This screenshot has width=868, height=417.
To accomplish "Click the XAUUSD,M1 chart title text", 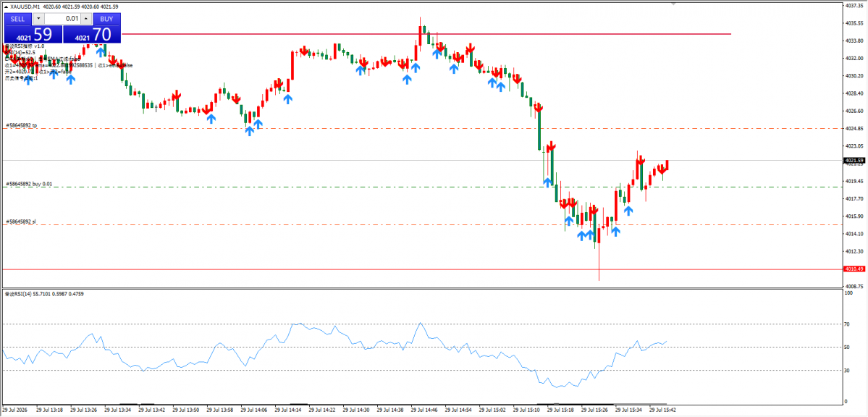I will tap(25, 6).
